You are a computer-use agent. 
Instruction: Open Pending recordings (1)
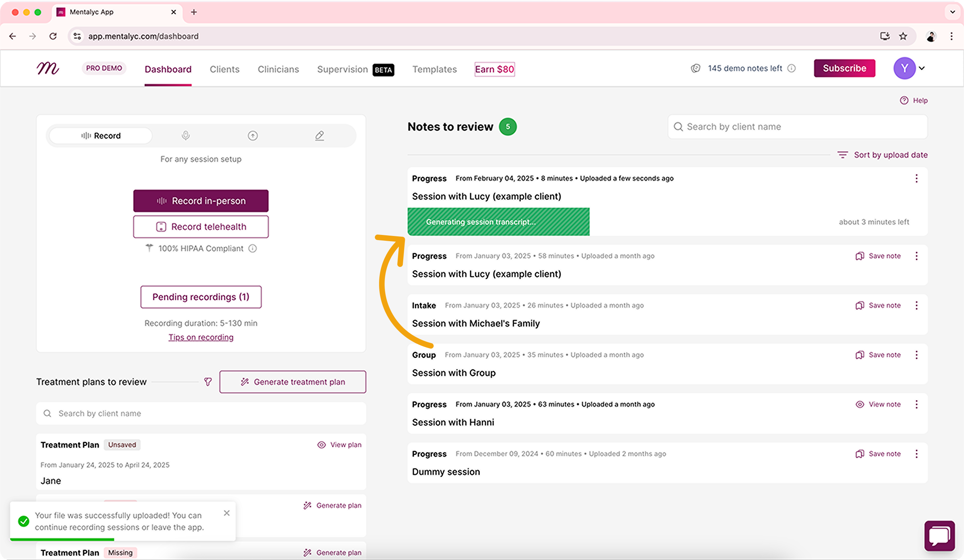click(x=201, y=297)
